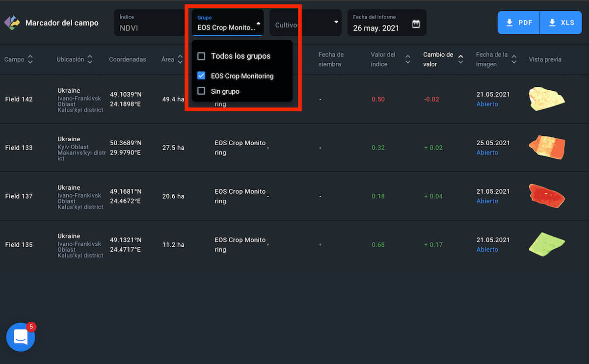Image resolution: width=589 pixels, height=364 pixels.
Task: Sort by Fecha de la imagen arrows
Action: pyautogui.click(x=513, y=59)
